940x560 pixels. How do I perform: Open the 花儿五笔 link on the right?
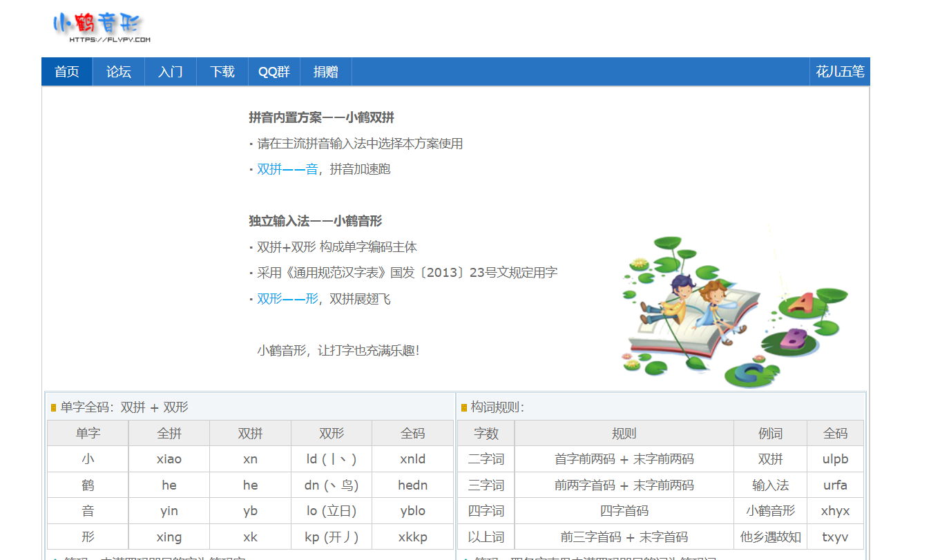pyautogui.click(x=840, y=71)
